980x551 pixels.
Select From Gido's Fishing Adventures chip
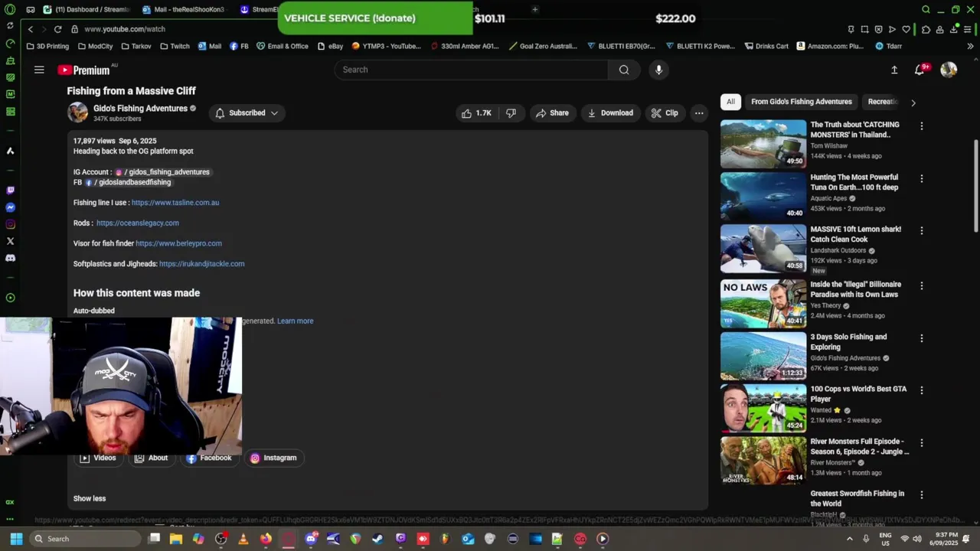pyautogui.click(x=802, y=102)
